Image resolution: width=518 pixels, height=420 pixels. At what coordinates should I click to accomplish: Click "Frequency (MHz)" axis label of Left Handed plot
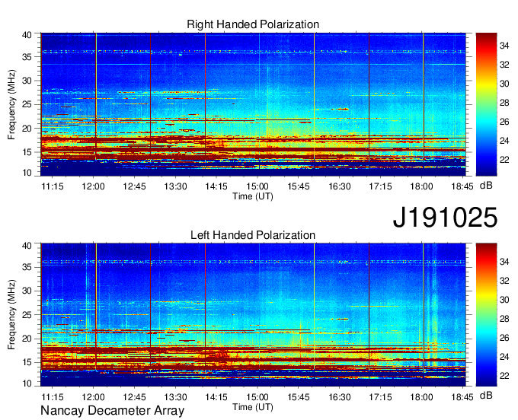(x=11, y=315)
